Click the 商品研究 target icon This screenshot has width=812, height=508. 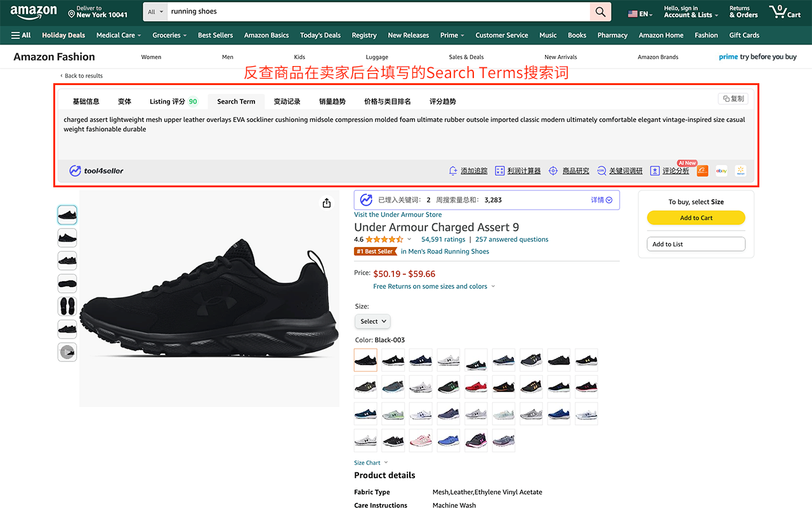pyautogui.click(x=553, y=171)
